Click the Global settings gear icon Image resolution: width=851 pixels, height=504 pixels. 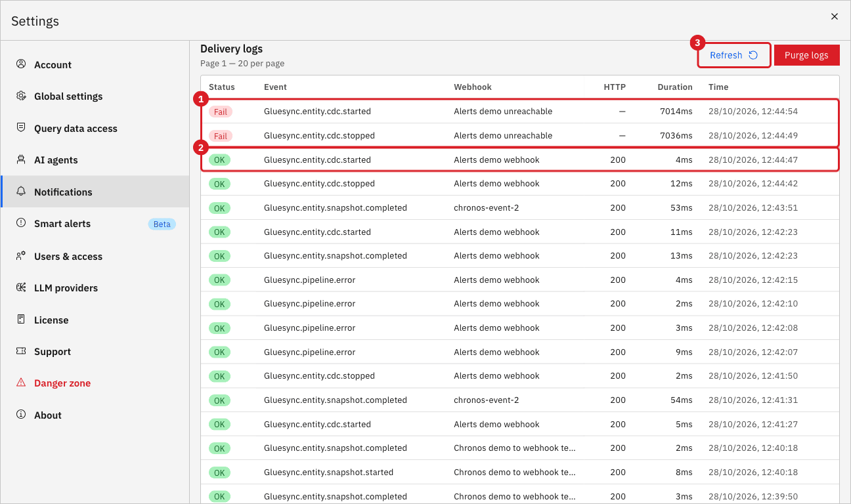click(x=21, y=96)
